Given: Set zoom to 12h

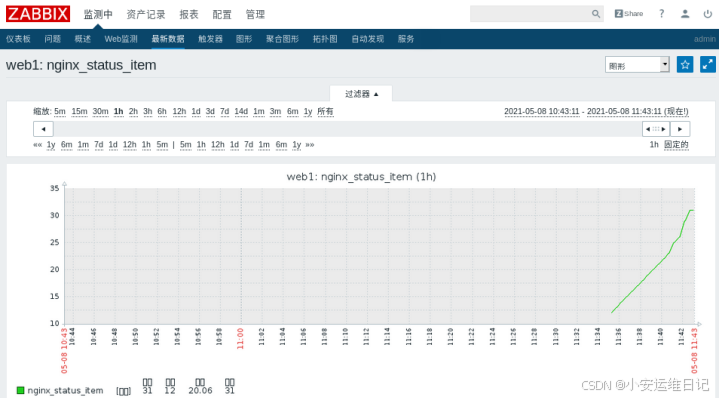Looking at the screenshot, I should (179, 112).
